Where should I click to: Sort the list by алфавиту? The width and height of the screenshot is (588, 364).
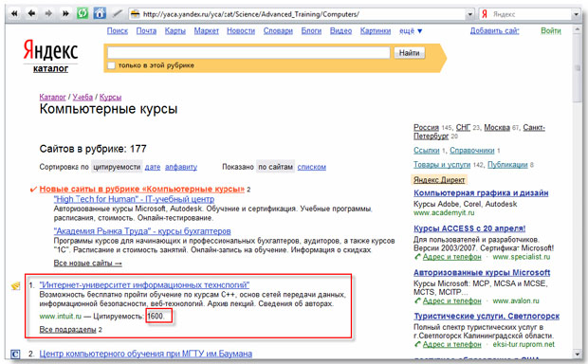pyautogui.click(x=181, y=167)
